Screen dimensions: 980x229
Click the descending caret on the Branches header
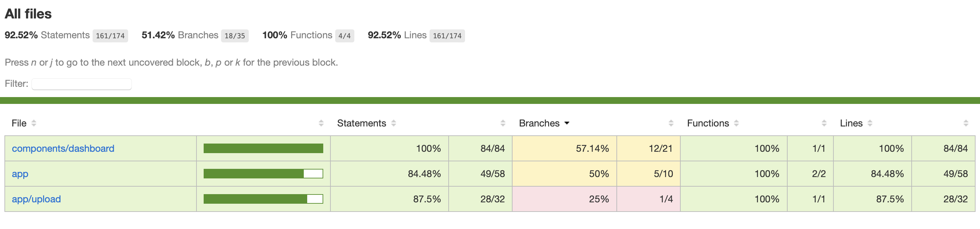tap(567, 123)
